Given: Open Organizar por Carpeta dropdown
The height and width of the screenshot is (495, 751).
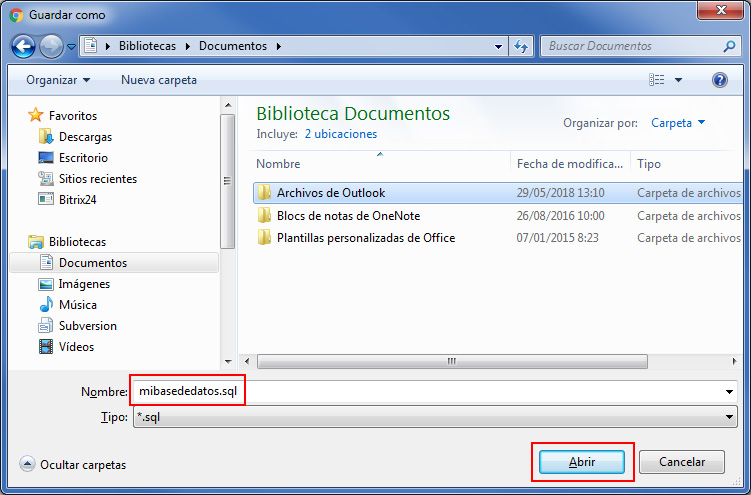Looking at the screenshot, I should pyautogui.click(x=678, y=123).
